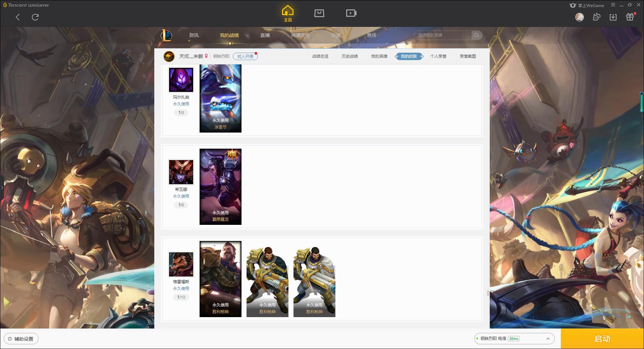Click the user avatar in top right
The image size is (644, 349).
pyautogui.click(x=580, y=17)
